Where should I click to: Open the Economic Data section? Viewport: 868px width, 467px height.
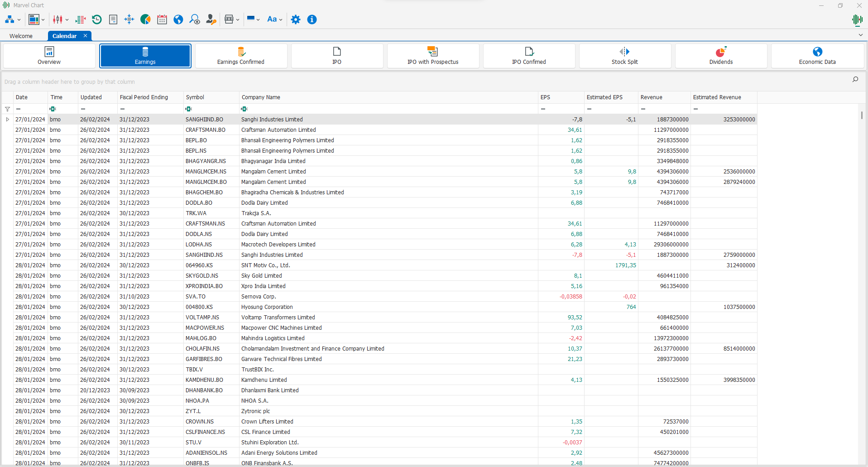(x=817, y=56)
